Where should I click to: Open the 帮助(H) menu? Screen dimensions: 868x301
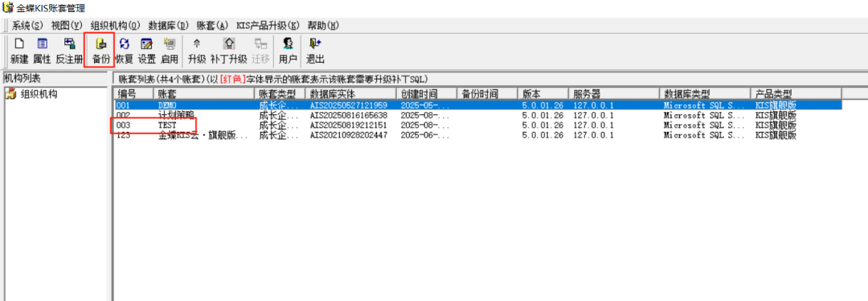(x=323, y=26)
